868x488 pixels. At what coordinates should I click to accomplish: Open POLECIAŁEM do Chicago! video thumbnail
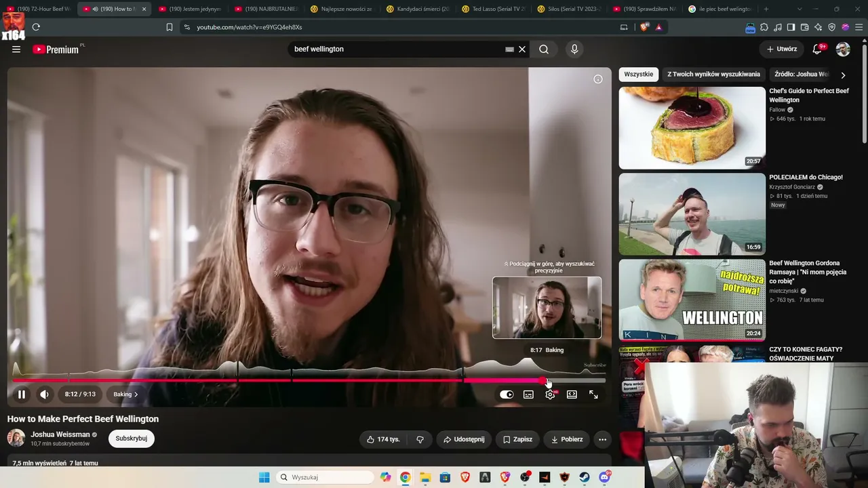[x=692, y=214]
